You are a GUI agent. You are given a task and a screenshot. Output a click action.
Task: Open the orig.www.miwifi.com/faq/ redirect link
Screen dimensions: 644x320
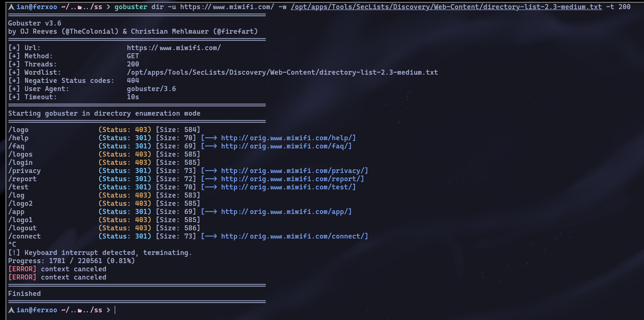286,146
